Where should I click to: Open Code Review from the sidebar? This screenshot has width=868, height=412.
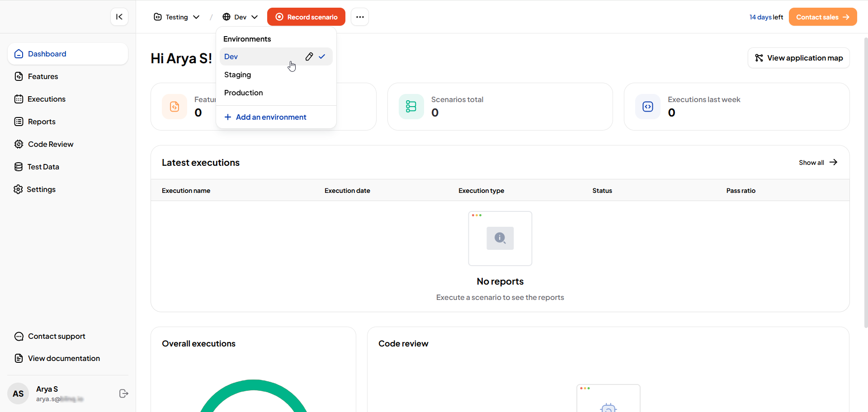point(51,144)
